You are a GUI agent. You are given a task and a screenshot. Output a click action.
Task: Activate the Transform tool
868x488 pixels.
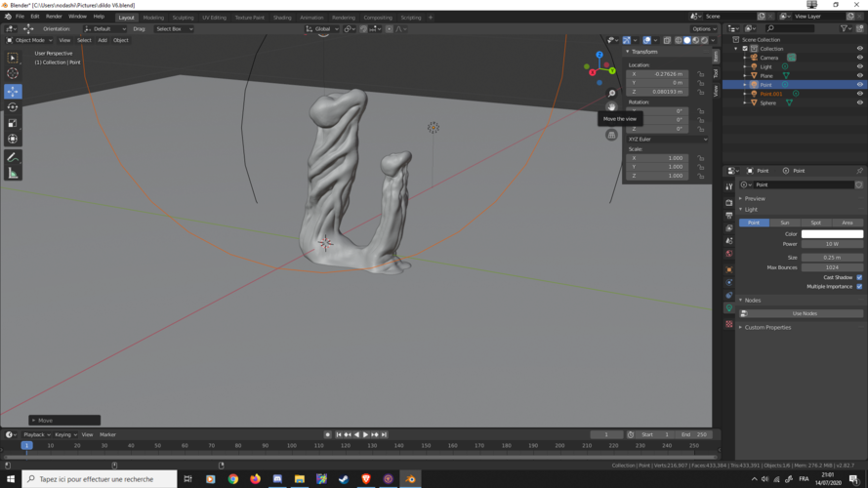[x=13, y=139]
